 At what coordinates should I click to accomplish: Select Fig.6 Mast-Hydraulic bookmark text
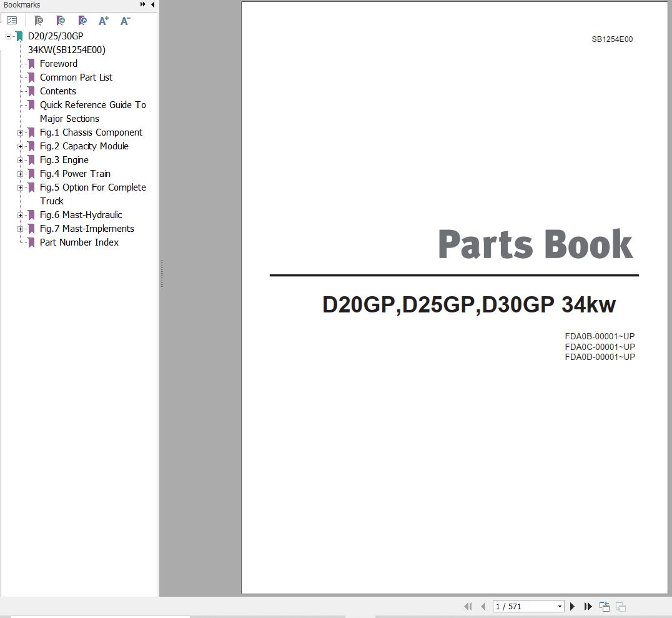point(81,214)
